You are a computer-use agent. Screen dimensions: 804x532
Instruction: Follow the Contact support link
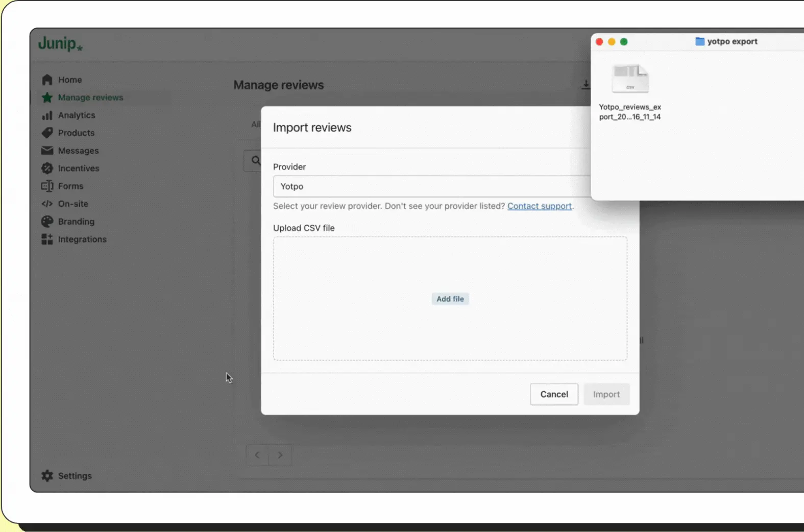540,206
